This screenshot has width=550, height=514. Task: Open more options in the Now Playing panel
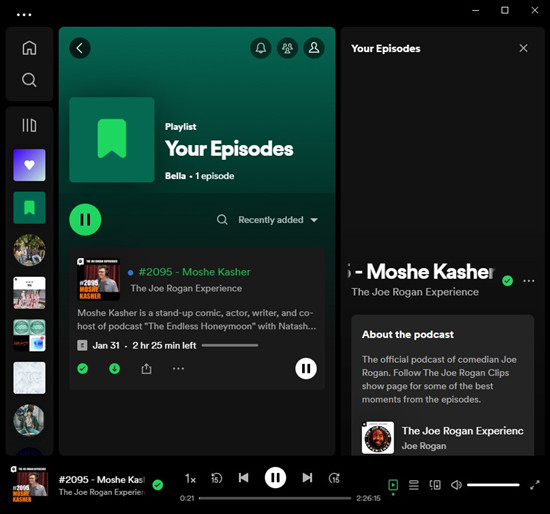pyautogui.click(x=529, y=281)
